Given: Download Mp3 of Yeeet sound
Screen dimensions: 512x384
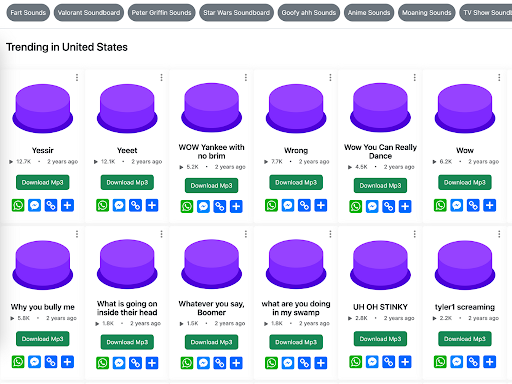Looking at the screenshot, I should point(127,182).
